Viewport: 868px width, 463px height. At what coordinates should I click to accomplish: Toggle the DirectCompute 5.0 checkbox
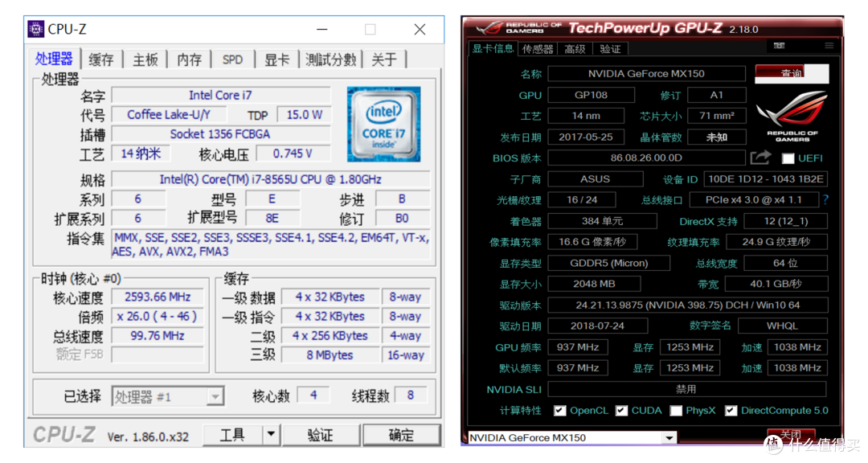(x=731, y=411)
